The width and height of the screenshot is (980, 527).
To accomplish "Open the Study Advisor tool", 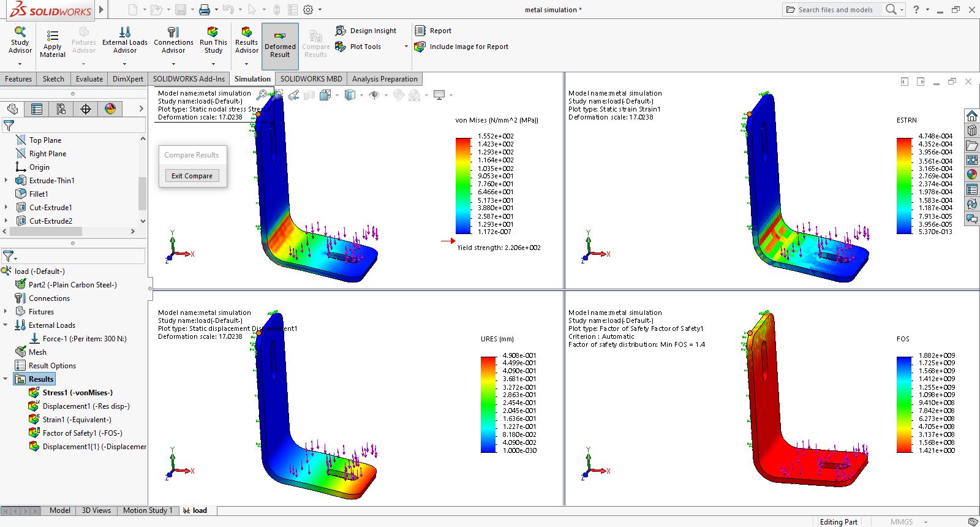I will 20,40.
